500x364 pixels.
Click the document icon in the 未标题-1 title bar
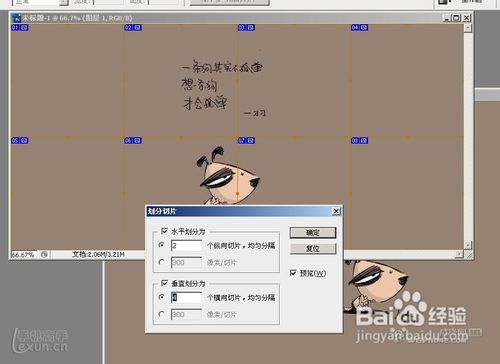(16, 18)
